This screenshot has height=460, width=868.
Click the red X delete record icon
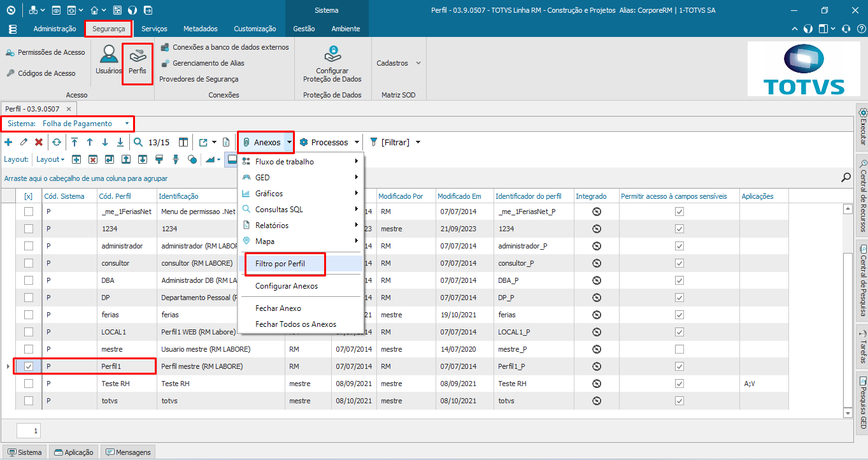tap(39, 142)
